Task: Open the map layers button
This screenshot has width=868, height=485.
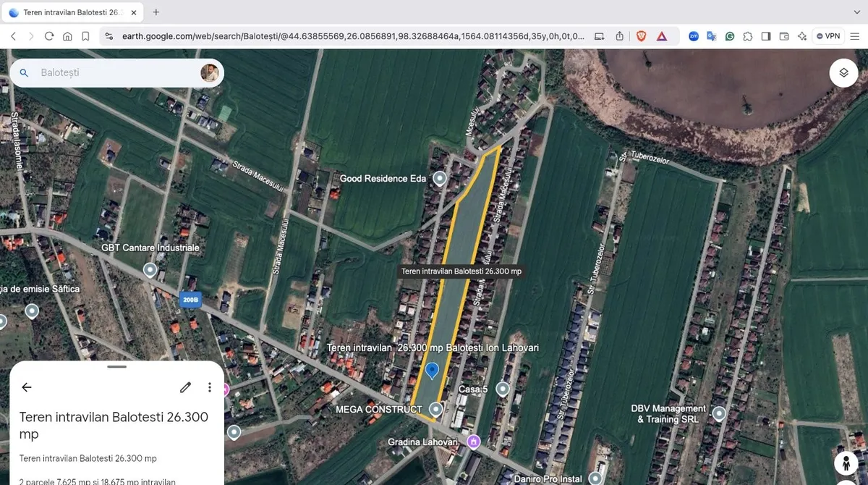Action: [x=843, y=73]
